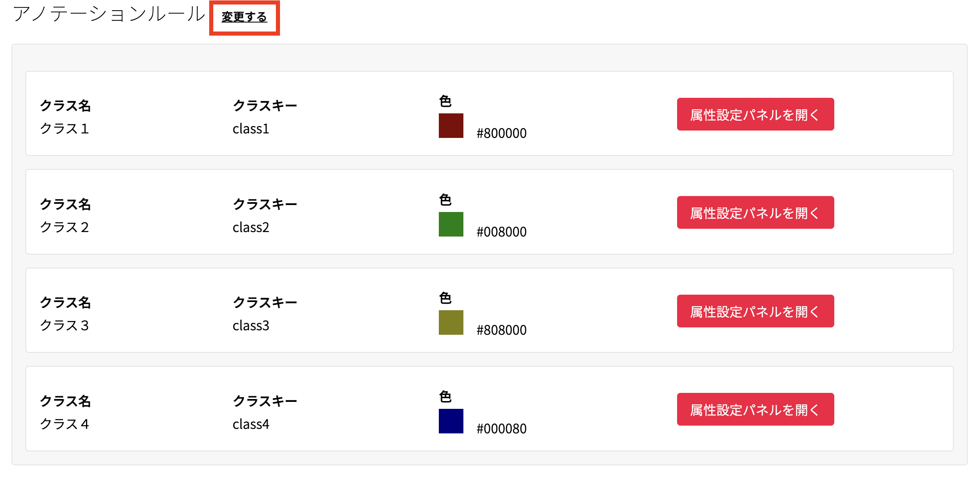Image resolution: width=980 pixels, height=478 pixels.
Task: Open attribute settings panel for クラス4
Action: coord(755,409)
